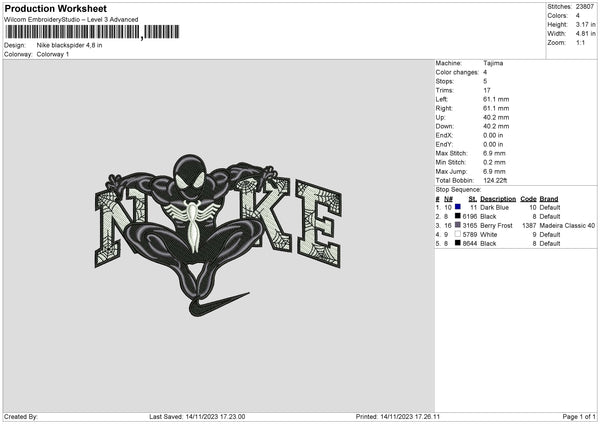Click the design name 'Nike blackspider 4,8 in'
The width and height of the screenshot is (600, 424).
click(69, 45)
